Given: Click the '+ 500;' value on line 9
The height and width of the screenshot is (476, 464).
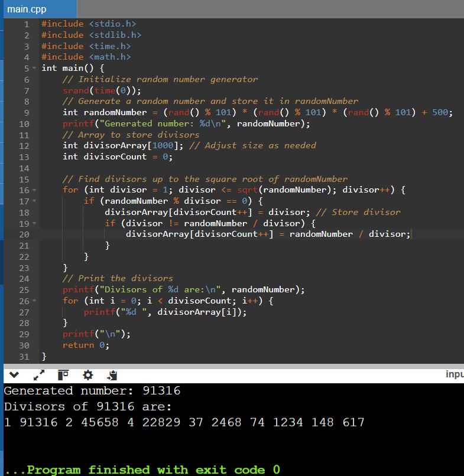Looking at the screenshot, I should [x=437, y=112].
